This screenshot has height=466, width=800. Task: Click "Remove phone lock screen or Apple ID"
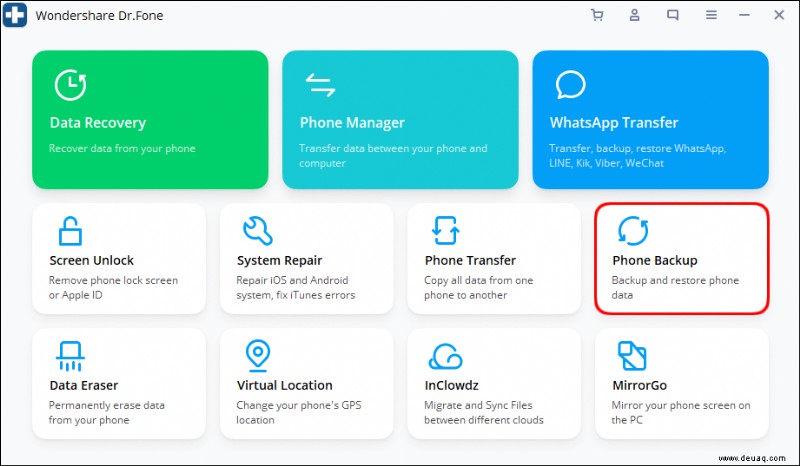pyautogui.click(x=113, y=287)
